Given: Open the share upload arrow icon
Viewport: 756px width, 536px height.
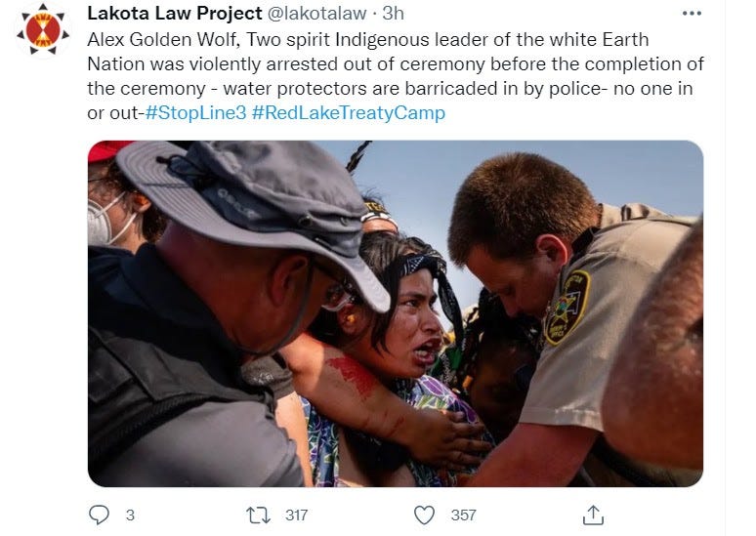Looking at the screenshot, I should point(593,515).
